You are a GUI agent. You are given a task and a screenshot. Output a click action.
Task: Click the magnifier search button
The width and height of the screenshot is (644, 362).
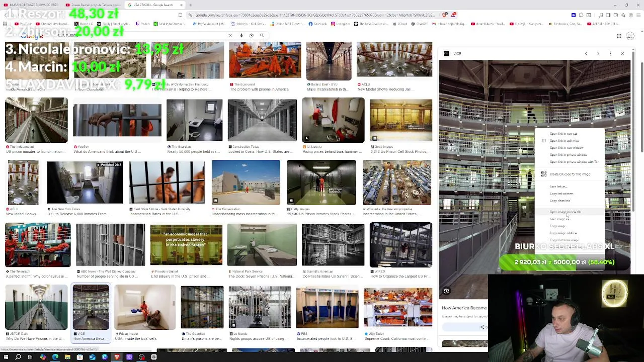tap(262, 35)
